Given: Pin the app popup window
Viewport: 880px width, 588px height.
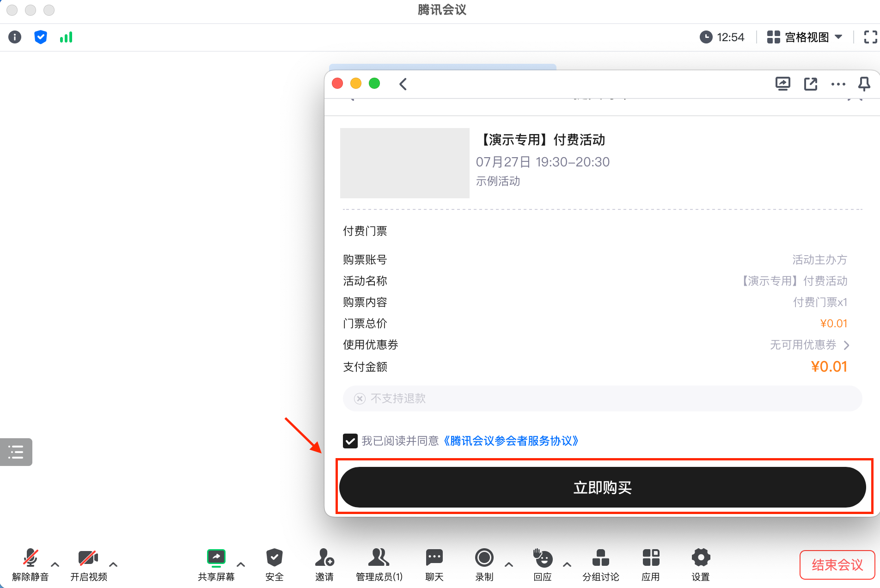Looking at the screenshot, I should tap(864, 84).
